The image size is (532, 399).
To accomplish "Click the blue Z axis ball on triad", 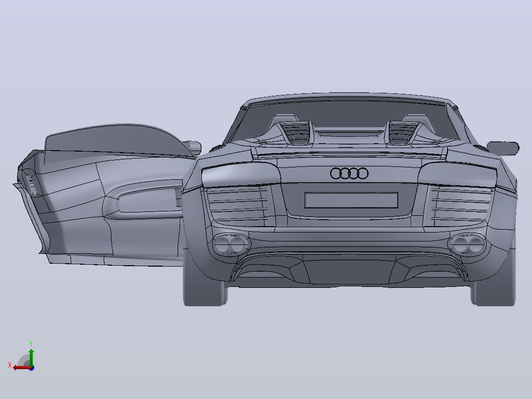I will 32,368.
